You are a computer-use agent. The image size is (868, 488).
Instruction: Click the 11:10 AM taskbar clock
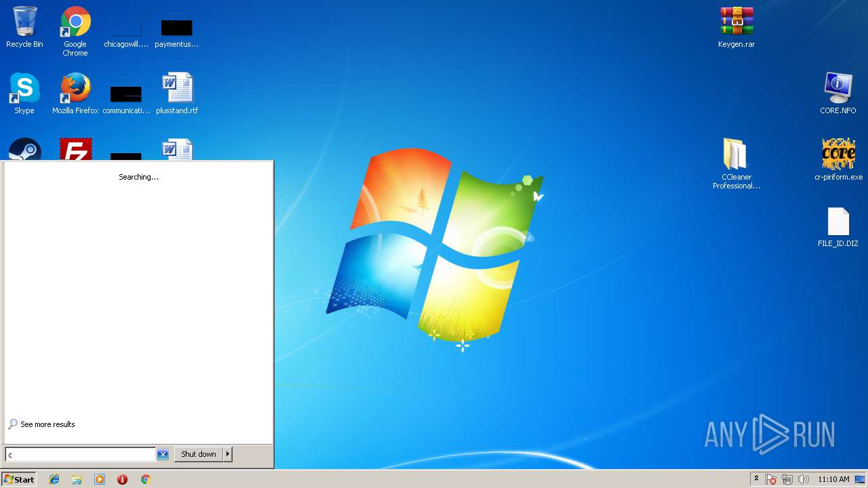click(x=833, y=479)
